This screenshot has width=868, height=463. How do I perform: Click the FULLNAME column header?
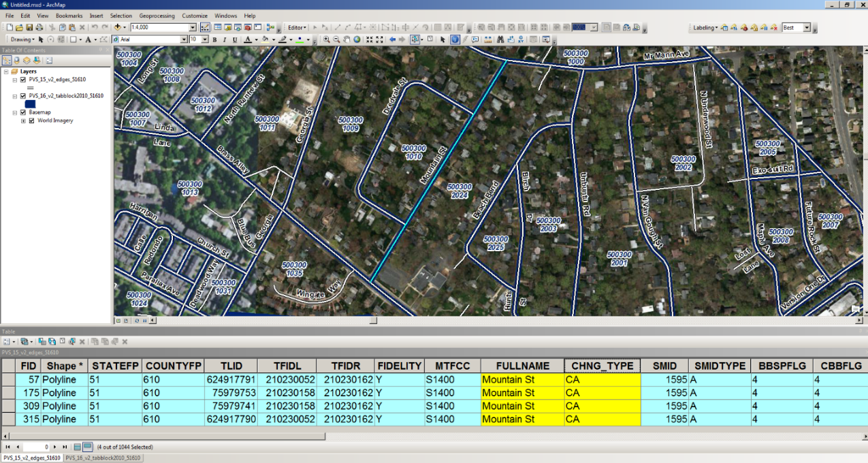(522, 366)
